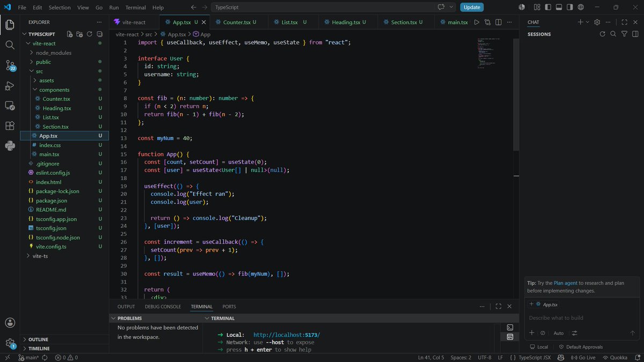Open the Selection menu
Viewport: 644px width, 362px height.
click(60, 8)
